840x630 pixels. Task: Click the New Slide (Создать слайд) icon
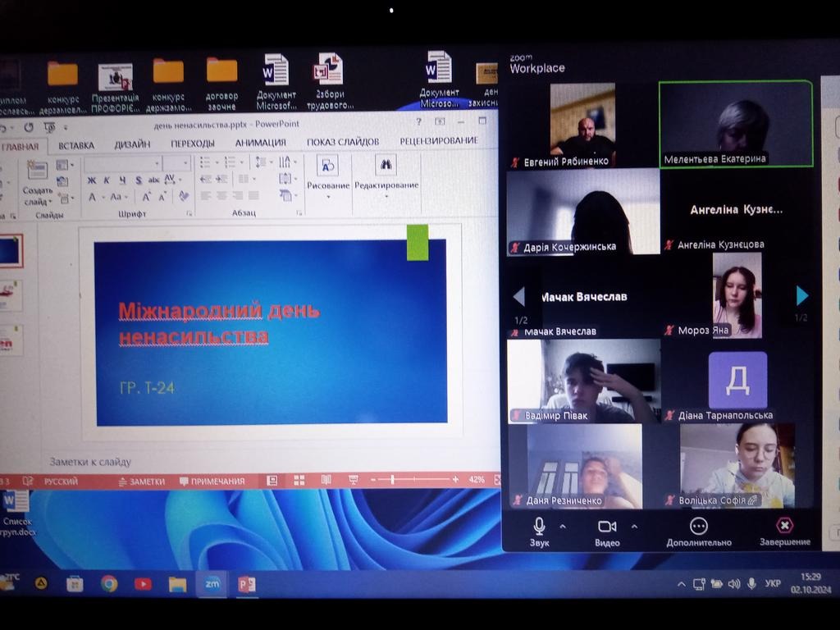[37, 171]
